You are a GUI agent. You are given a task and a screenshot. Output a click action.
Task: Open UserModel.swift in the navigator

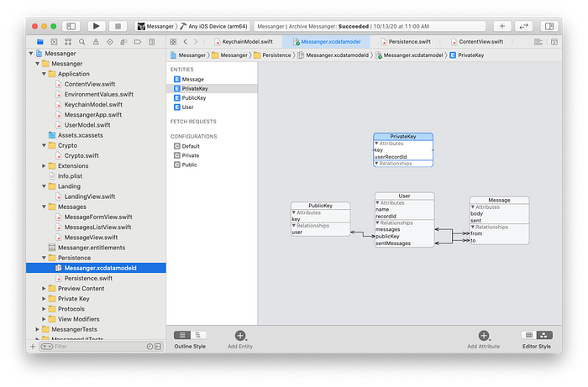pyautogui.click(x=96, y=125)
